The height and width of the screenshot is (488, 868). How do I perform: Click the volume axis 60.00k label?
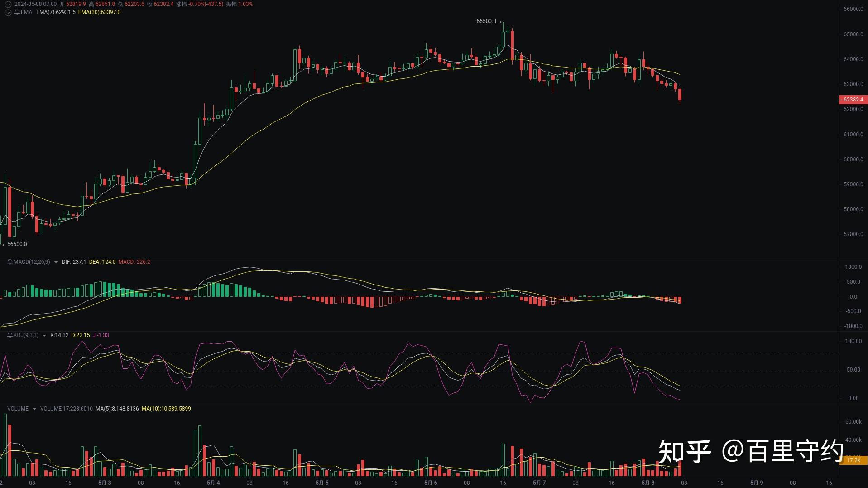point(854,422)
